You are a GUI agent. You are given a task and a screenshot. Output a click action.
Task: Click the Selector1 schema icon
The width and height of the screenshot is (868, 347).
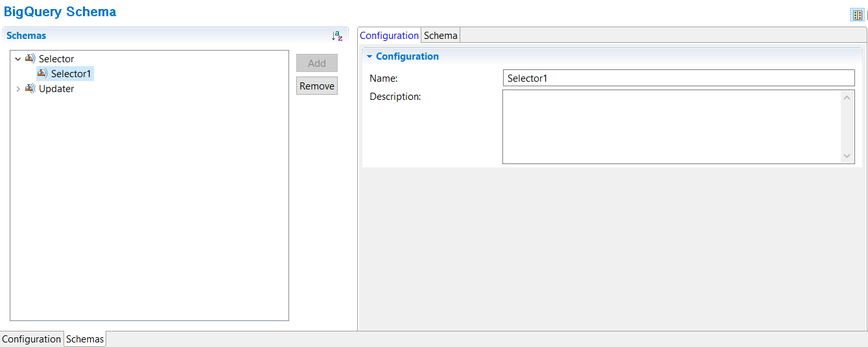(43, 73)
